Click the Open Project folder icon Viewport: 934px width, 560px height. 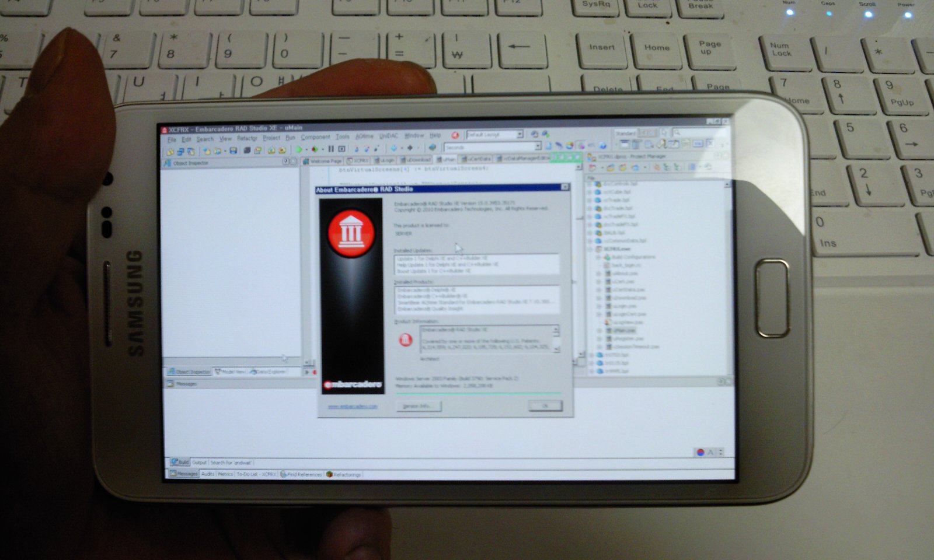point(206,151)
